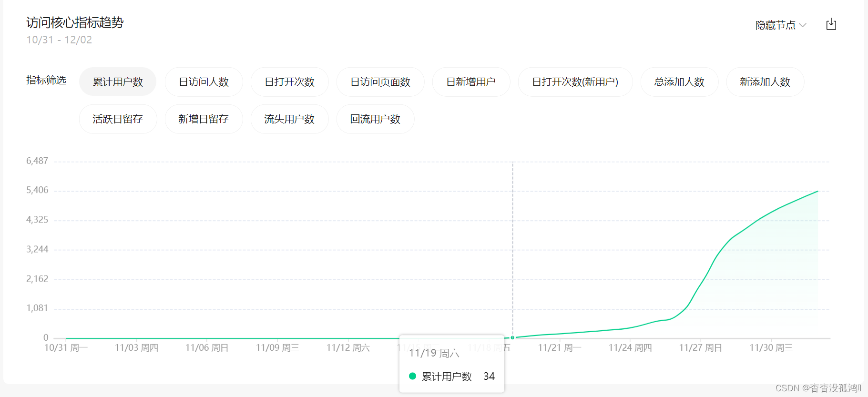868x397 pixels.
Task: Select the 总添加人数 metric filter
Action: (679, 82)
